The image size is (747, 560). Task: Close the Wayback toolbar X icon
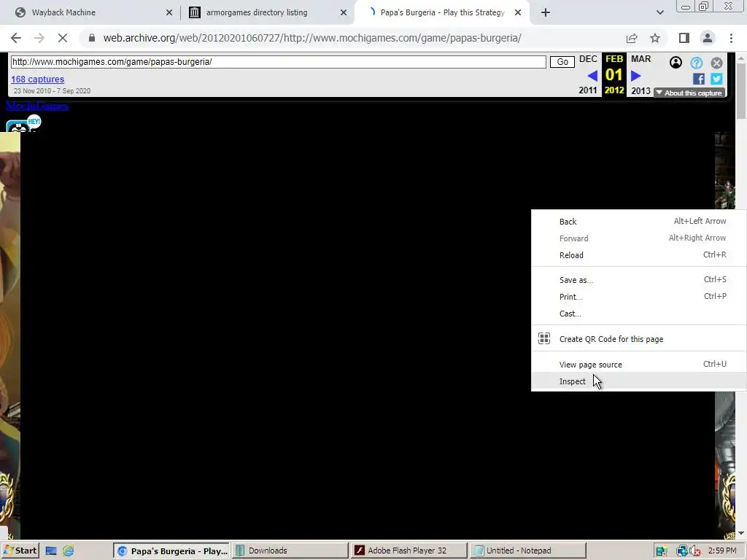(x=716, y=63)
